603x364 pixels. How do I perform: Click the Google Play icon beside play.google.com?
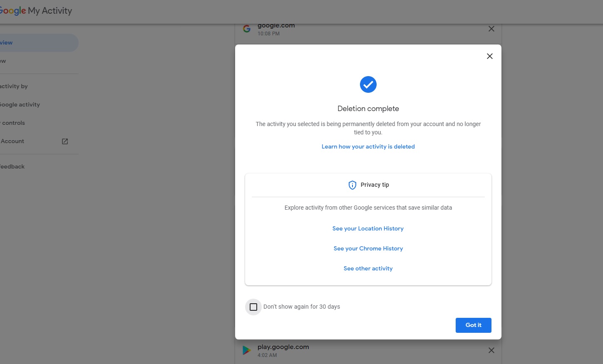click(x=247, y=350)
